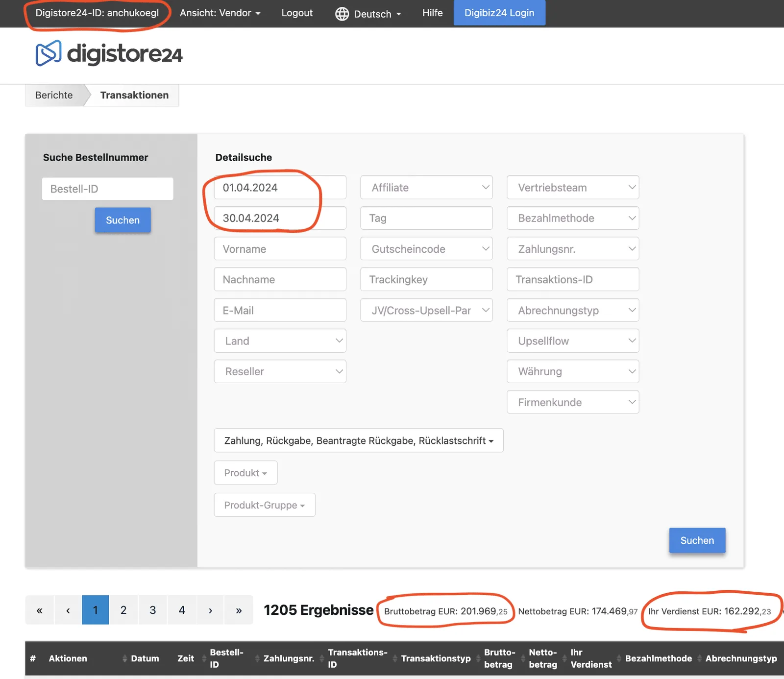Image resolution: width=784 pixels, height=679 pixels.
Task: Go to Berichte breadcrumb
Action: pos(54,95)
